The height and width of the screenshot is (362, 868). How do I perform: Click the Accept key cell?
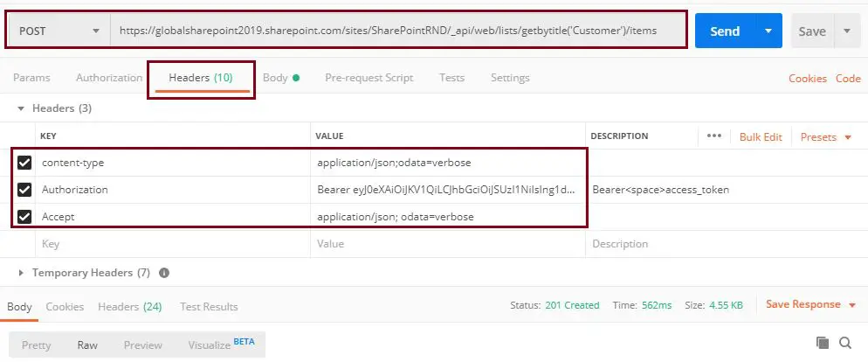coord(173,217)
